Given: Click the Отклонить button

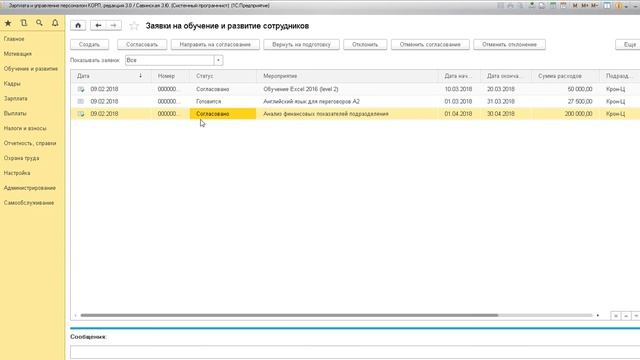Looking at the screenshot, I should tap(365, 44).
